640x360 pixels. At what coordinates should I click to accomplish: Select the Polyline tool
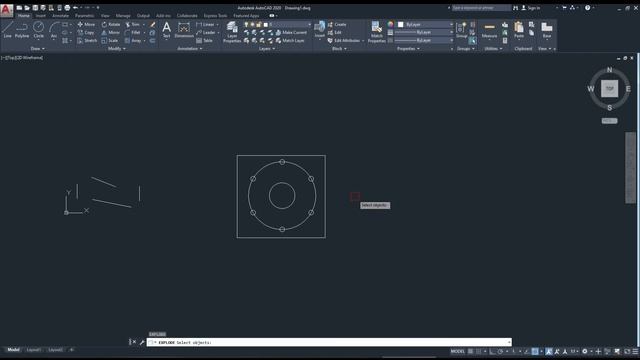[x=22, y=30]
